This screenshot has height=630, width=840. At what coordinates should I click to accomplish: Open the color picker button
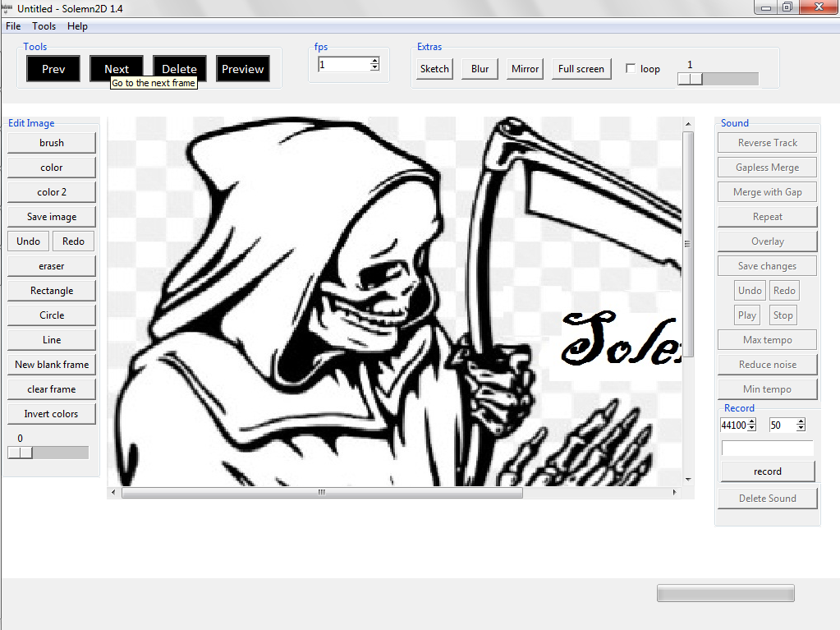coord(52,168)
